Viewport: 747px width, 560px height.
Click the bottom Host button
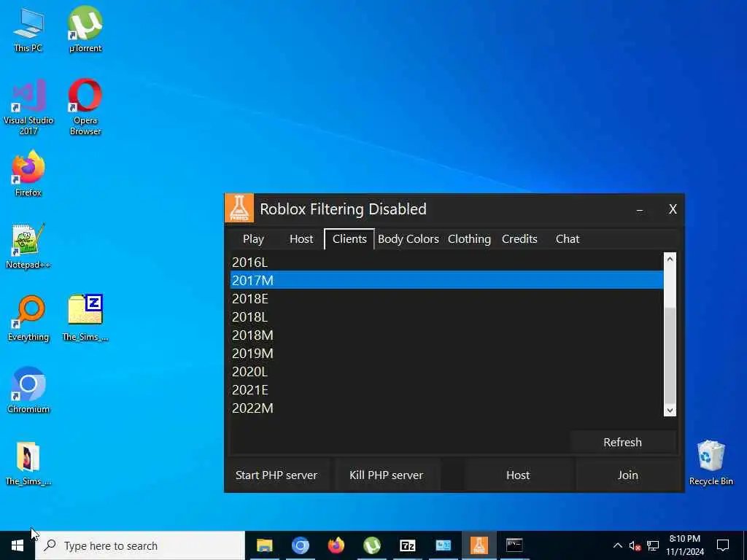click(x=518, y=475)
